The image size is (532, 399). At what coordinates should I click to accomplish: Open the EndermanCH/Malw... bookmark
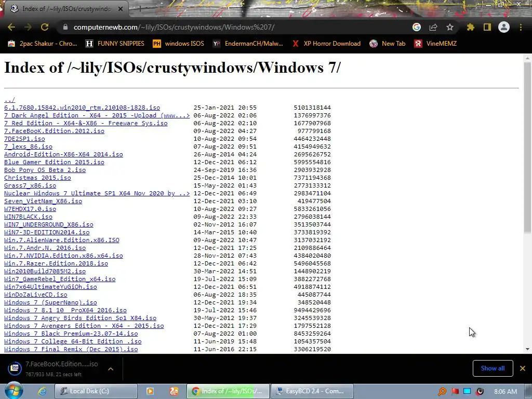248,44
